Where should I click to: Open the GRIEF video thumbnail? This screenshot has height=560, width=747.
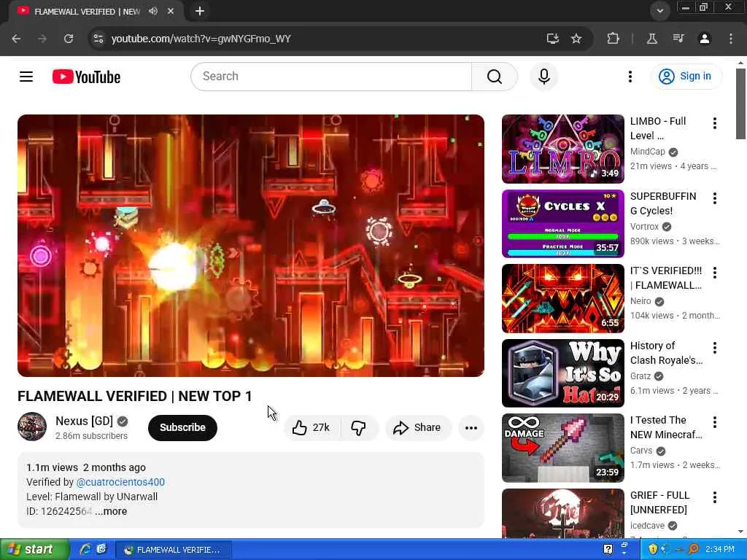[562, 513]
